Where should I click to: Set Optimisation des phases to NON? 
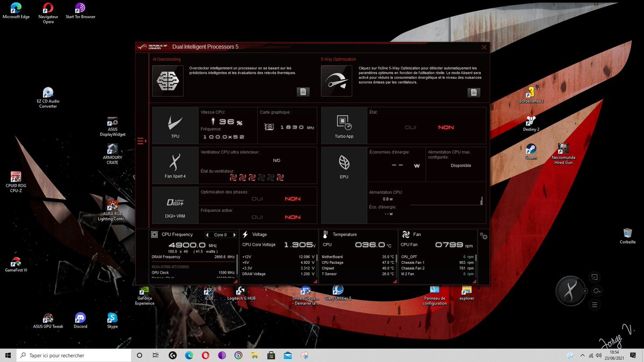(x=292, y=199)
